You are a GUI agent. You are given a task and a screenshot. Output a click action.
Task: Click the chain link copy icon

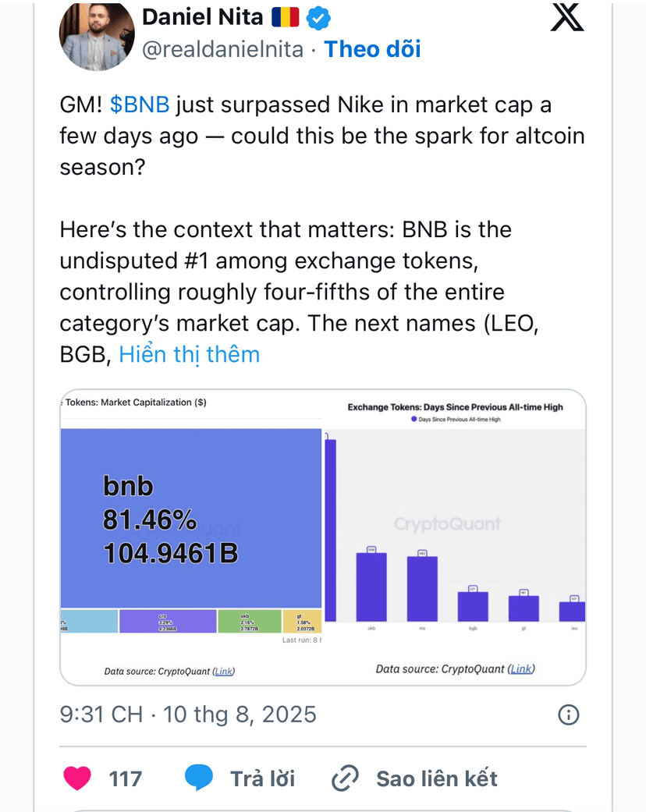[345, 778]
